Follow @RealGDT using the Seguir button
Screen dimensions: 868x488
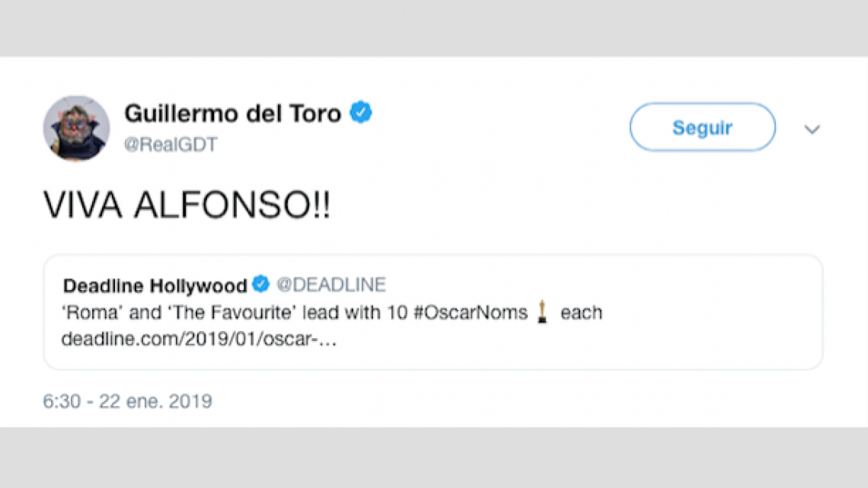(x=701, y=127)
